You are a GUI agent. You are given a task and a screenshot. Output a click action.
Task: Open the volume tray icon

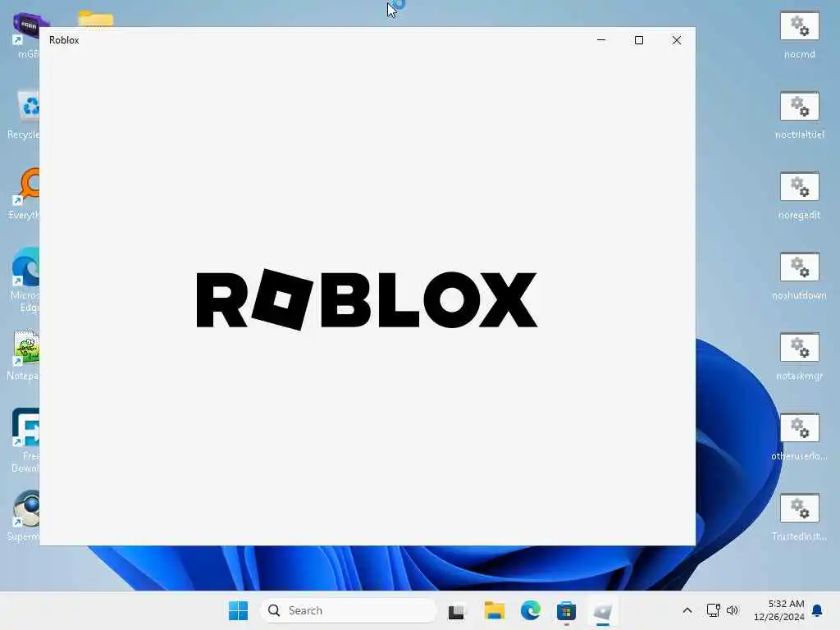click(x=733, y=610)
